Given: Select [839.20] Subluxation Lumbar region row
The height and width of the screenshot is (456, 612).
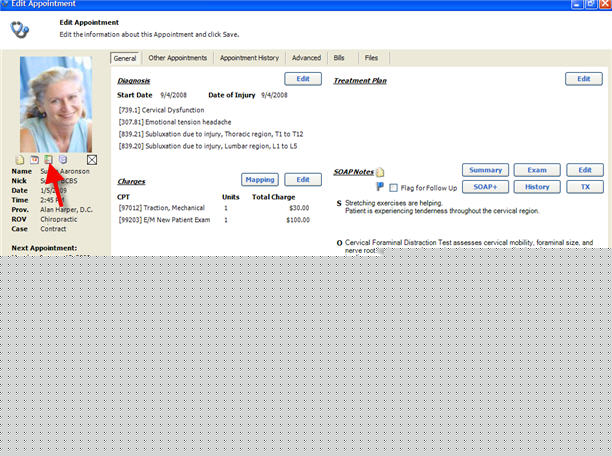Looking at the screenshot, I should pyautogui.click(x=208, y=146).
